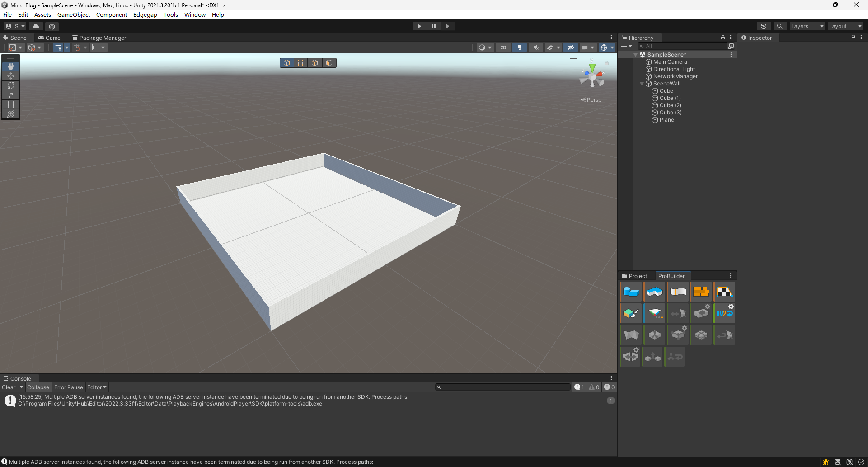Open ProBuilder UV Editor checkerboard icon
868x467 pixels.
point(725,292)
